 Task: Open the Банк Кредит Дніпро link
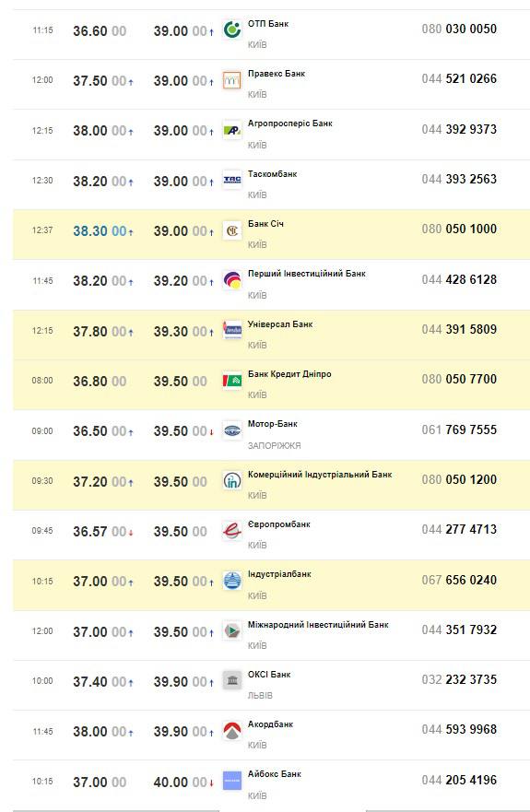point(289,374)
